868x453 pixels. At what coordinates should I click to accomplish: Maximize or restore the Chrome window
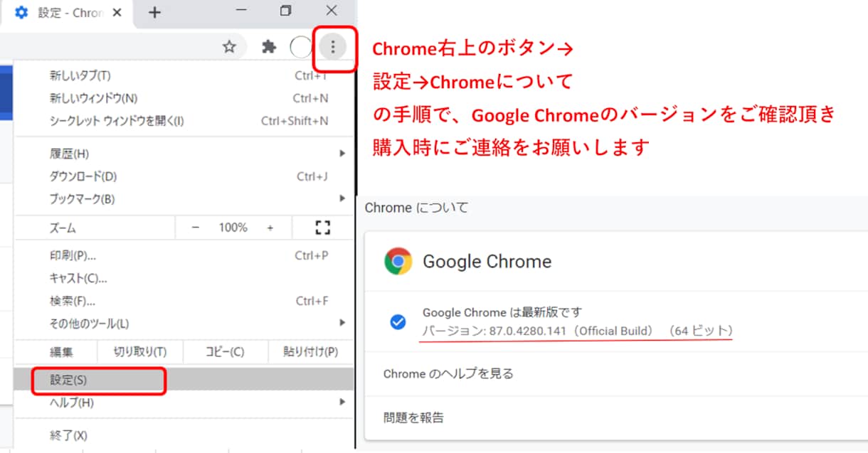pos(285,11)
